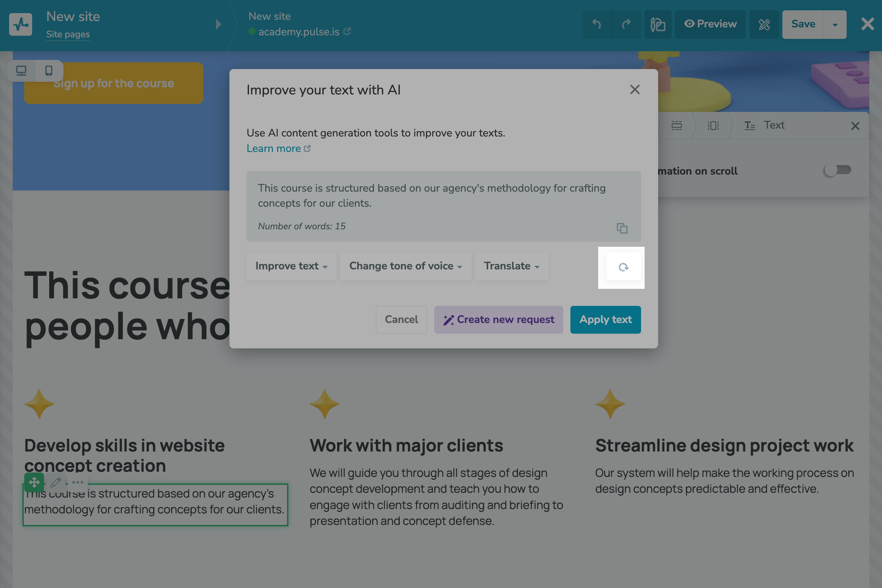This screenshot has height=588, width=882.
Task: Open the three-dots menu on text block
Action: click(x=77, y=482)
